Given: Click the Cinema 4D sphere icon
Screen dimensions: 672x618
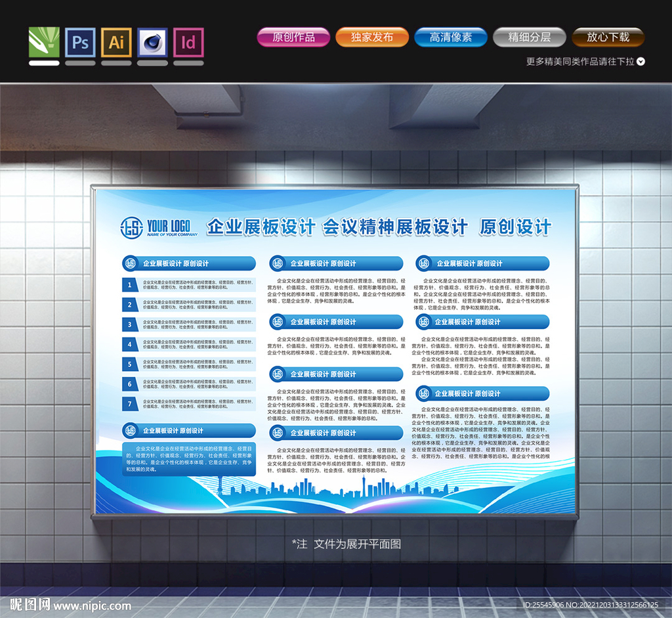Looking at the screenshot, I should point(152,42).
